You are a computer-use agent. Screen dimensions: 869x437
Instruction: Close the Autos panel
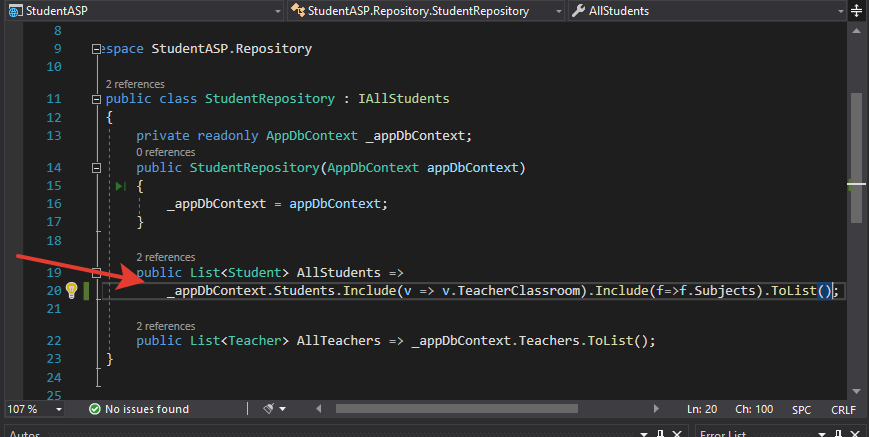pyautogui.click(x=677, y=434)
